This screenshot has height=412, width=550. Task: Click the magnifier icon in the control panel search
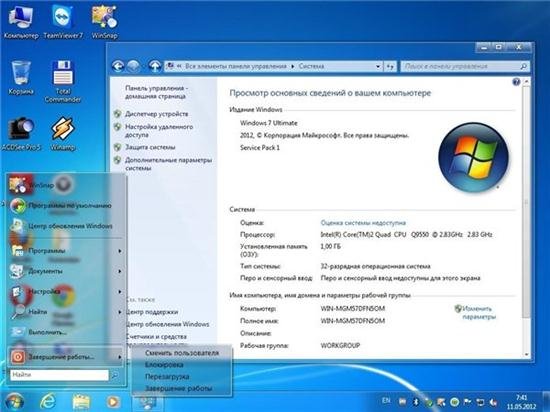pyautogui.click(x=523, y=66)
